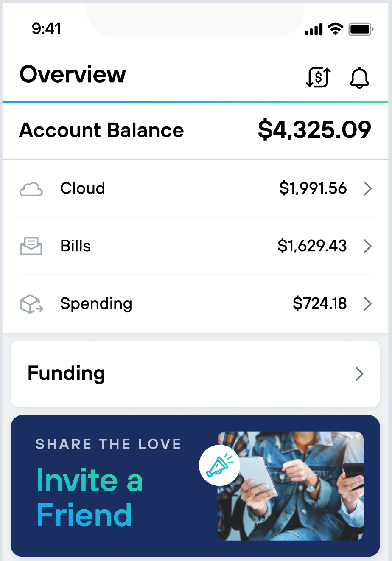Tap the megaphone icon on invite banner
The height and width of the screenshot is (561, 392).
[219, 465]
